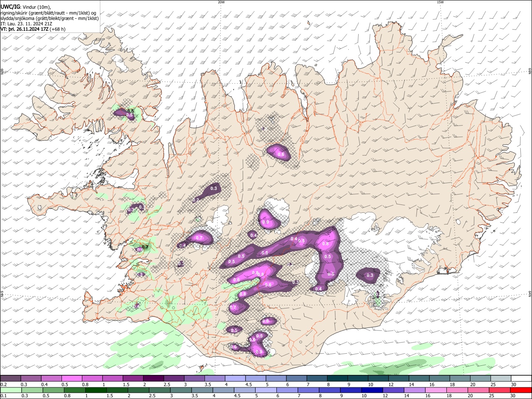Click the "Vindur (10m)," text in the header
Screen dimensions: 532x399
[x=36, y=7]
